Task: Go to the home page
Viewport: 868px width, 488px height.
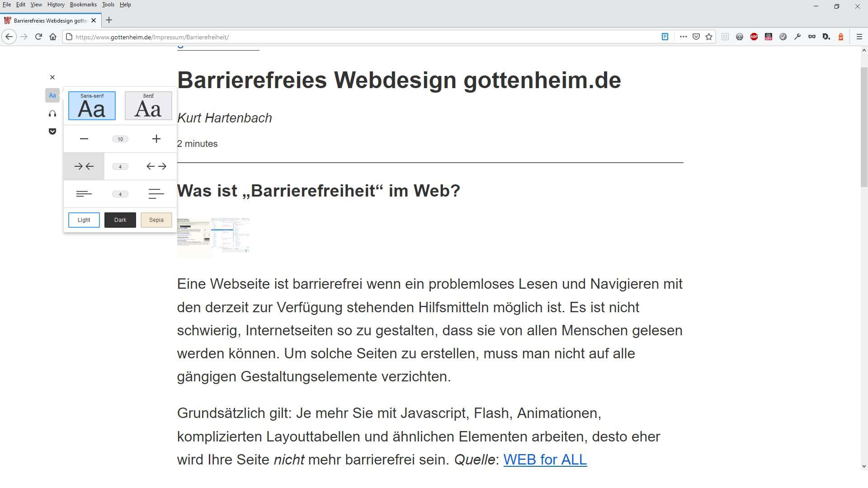Action: 53,37
